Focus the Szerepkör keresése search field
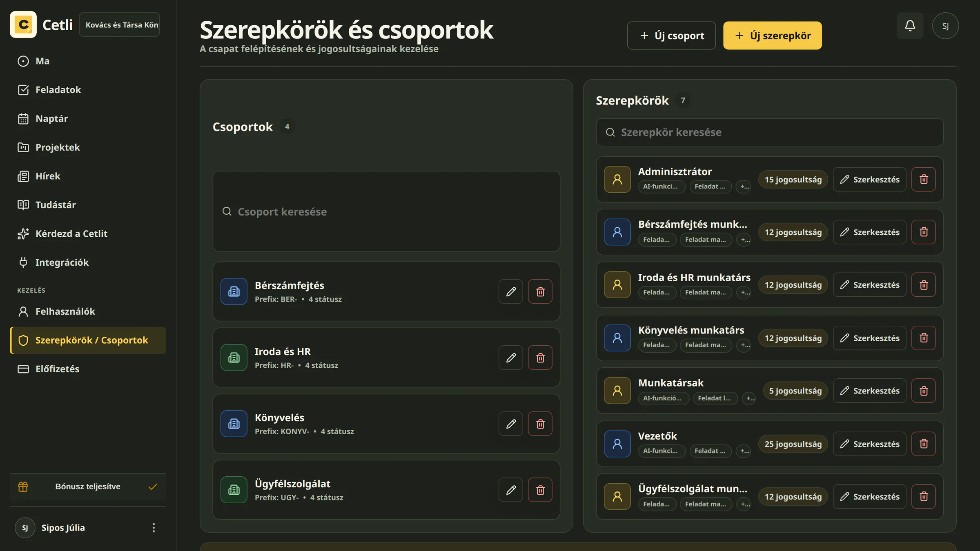Image resolution: width=980 pixels, height=551 pixels. (x=769, y=132)
